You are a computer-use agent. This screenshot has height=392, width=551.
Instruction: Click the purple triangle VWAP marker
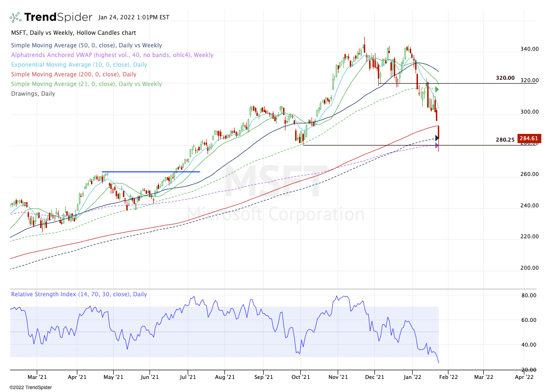click(x=437, y=145)
